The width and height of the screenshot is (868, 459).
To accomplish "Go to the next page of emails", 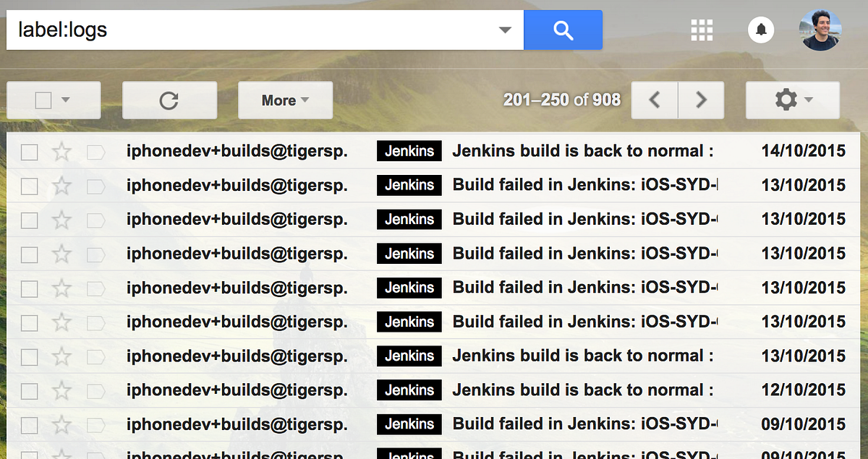I will (x=700, y=100).
